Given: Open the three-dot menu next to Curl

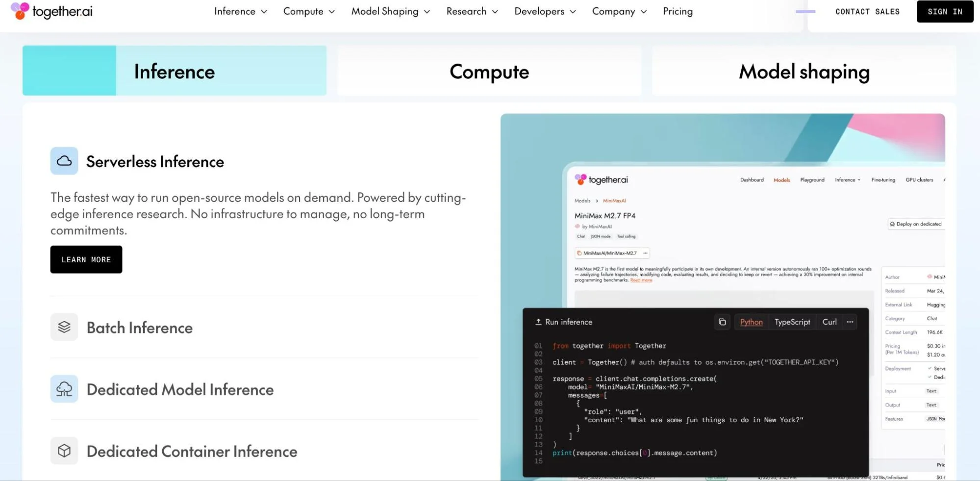Looking at the screenshot, I should click(850, 322).
